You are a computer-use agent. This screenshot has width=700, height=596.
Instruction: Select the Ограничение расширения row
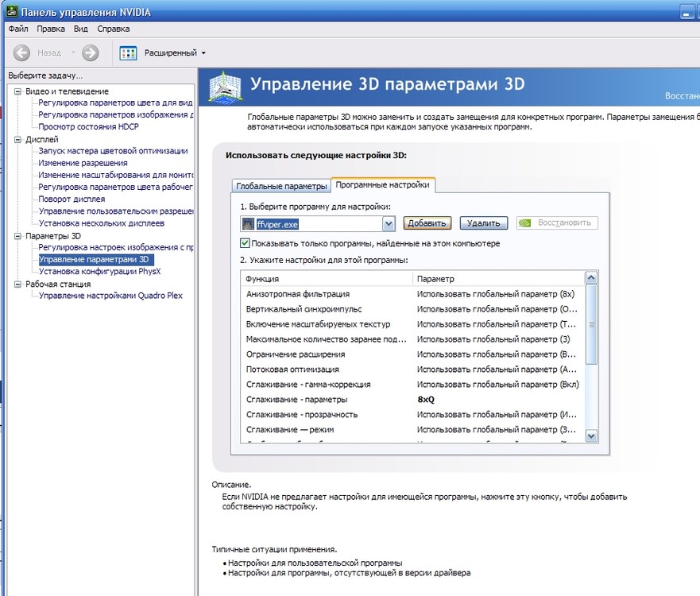coord(412,354)
